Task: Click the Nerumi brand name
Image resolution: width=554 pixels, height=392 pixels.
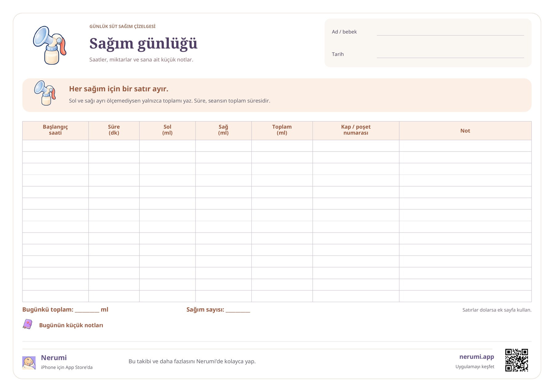Action: pos(54,358)
